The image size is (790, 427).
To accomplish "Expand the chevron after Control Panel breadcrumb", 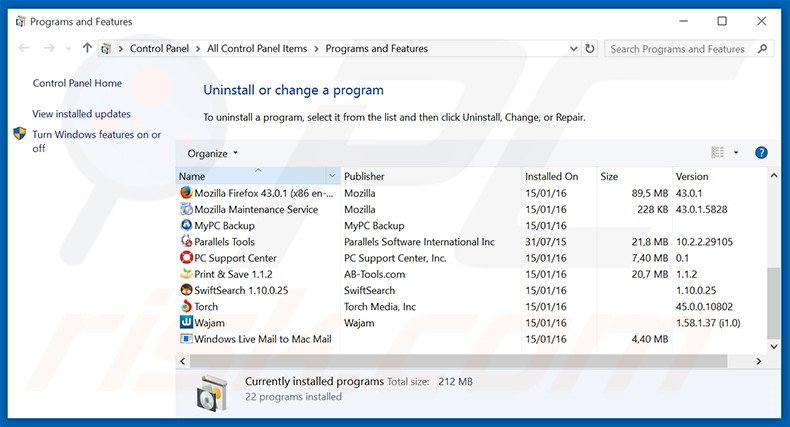I will (198, 49).
